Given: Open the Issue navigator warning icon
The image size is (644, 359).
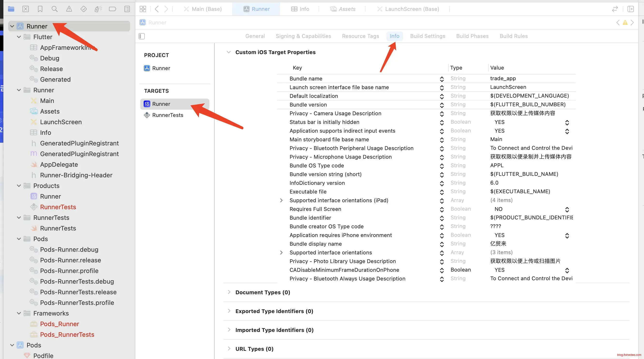Looking at the screenshot, I should click(x=69, y=9).
